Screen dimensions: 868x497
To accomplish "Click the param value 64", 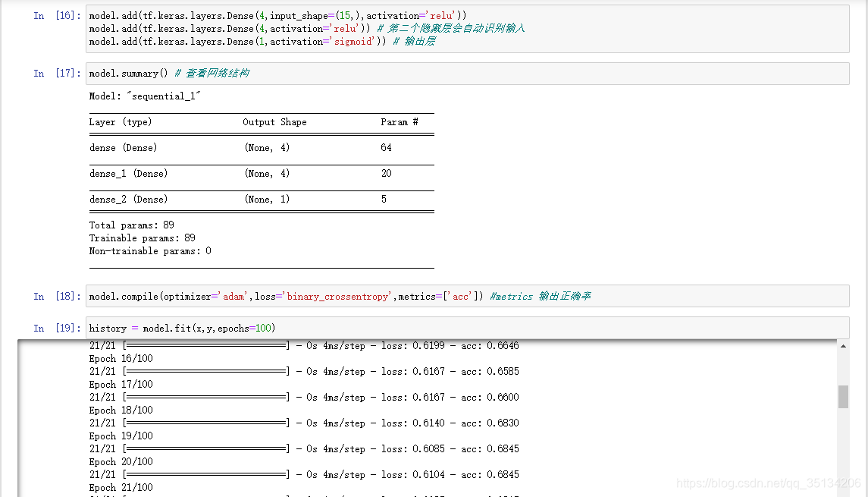I will coord(386,148).
